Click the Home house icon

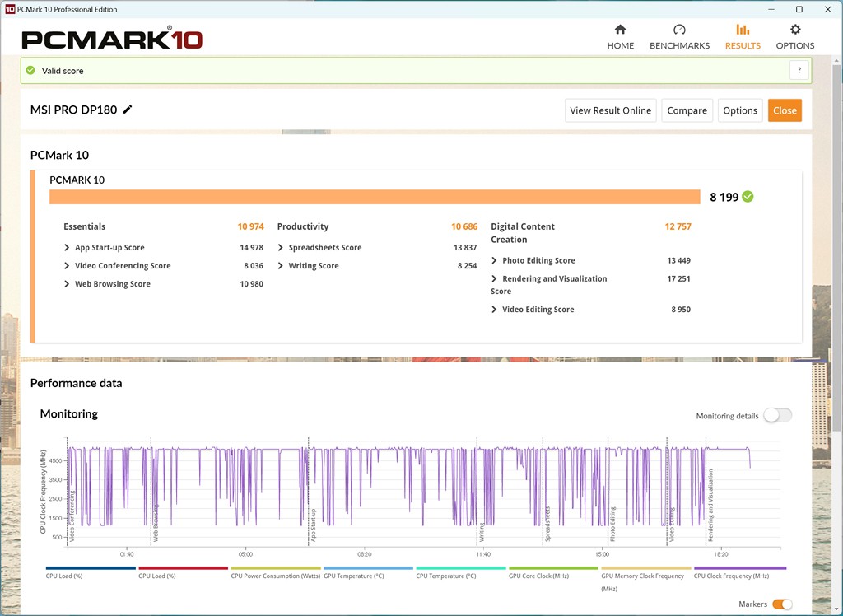click(620, 30)
